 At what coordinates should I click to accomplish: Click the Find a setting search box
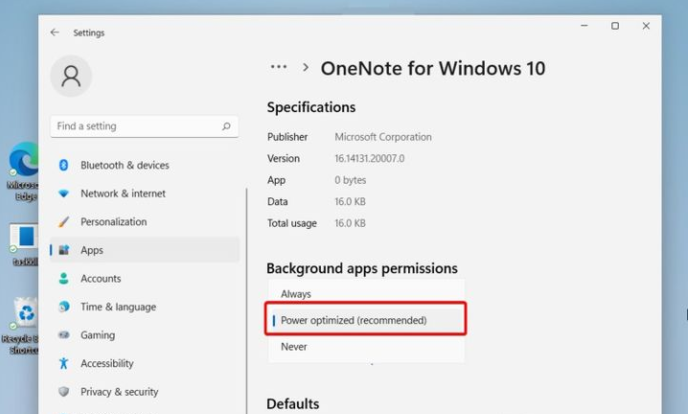click(x=144, y=126)
